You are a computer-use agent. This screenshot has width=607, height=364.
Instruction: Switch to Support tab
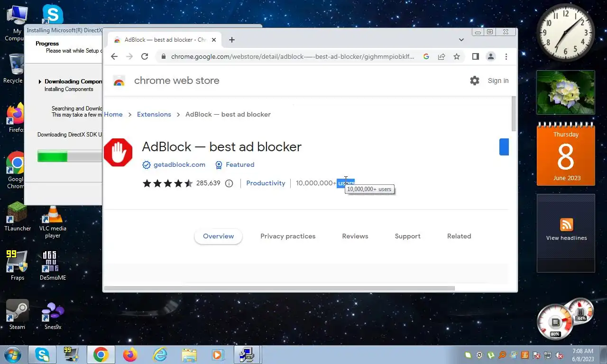[x=408, y=236]
